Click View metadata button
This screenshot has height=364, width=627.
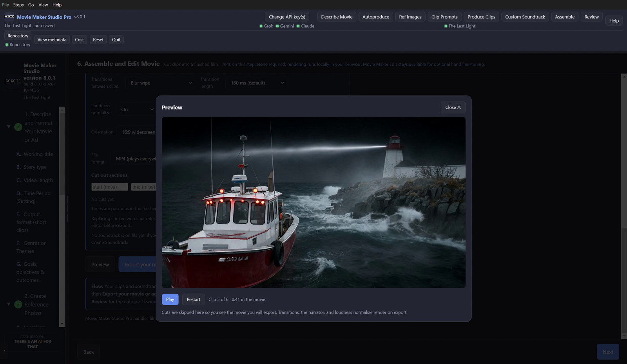click(x=52, y=40)
